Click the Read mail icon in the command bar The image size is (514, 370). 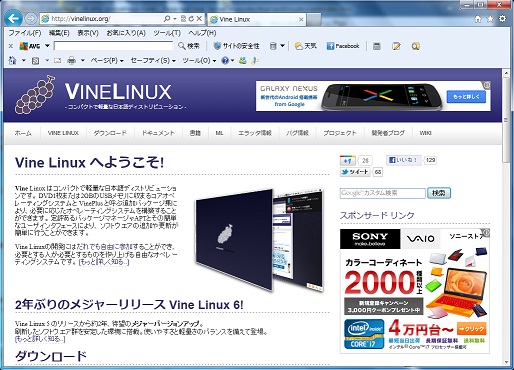pyautogui.click(x=57, y=61)
